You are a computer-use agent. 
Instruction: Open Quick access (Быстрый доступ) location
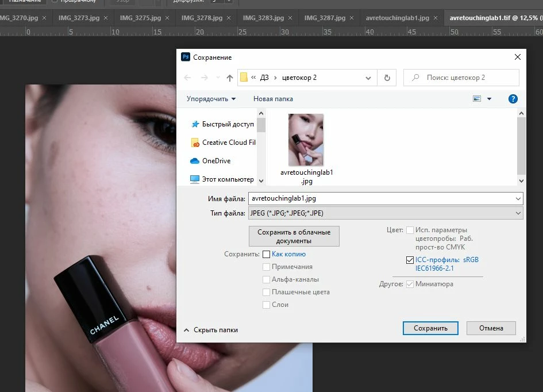222,124
